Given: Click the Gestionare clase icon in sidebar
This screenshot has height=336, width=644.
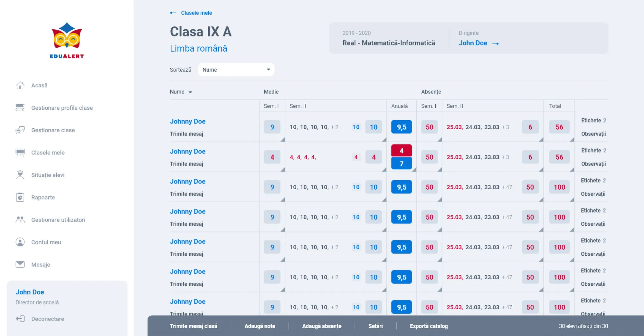Looking at the screenshot, I should pos(20,130).
